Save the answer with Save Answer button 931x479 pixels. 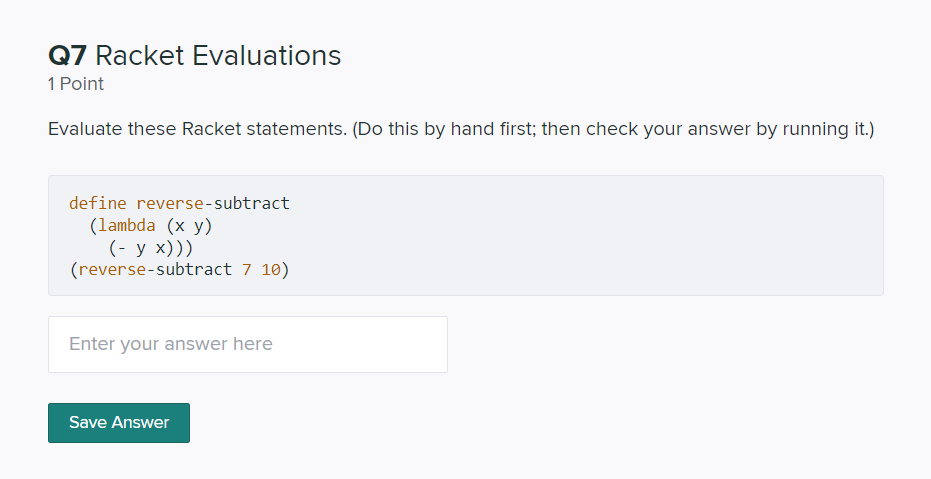click(119, 423)
